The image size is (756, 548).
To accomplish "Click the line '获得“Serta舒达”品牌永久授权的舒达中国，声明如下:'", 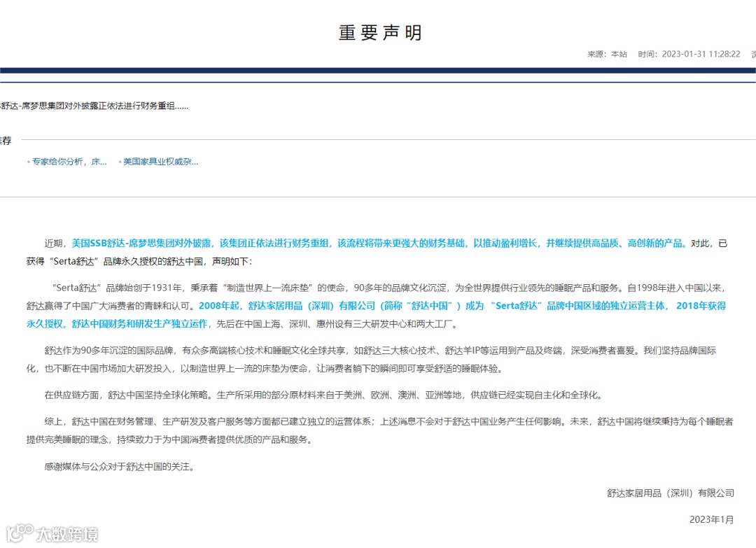I will pyautogui.click(x=139, y=261).
